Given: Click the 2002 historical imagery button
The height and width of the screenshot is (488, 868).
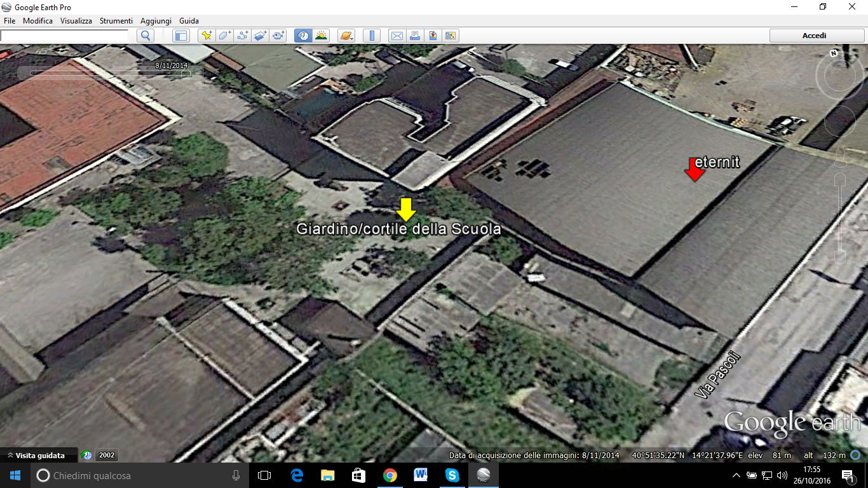Looking at the screenshot, I should click(107, 455).
